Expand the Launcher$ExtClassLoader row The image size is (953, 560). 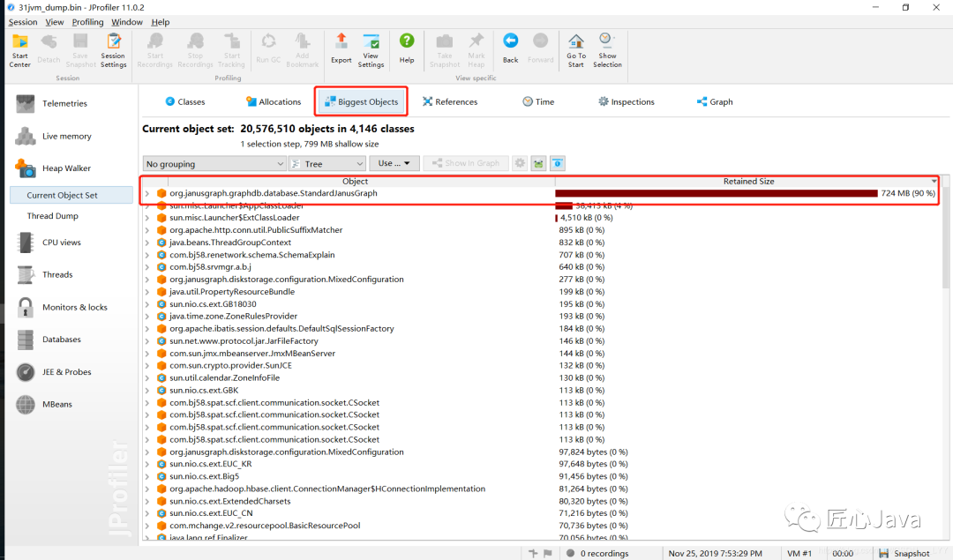[147, 218]
